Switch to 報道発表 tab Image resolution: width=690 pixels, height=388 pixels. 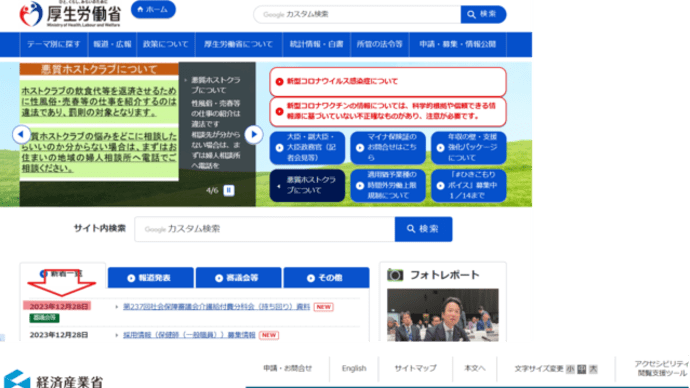(150, 278)
